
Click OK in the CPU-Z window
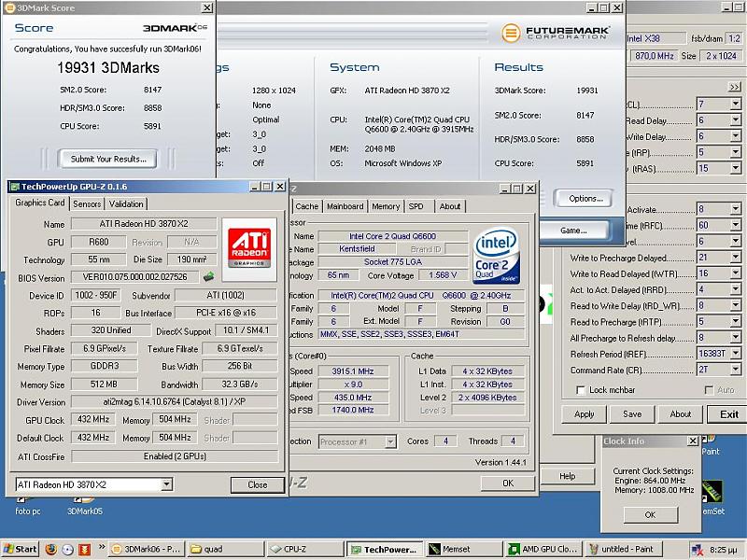click(508, 483)
